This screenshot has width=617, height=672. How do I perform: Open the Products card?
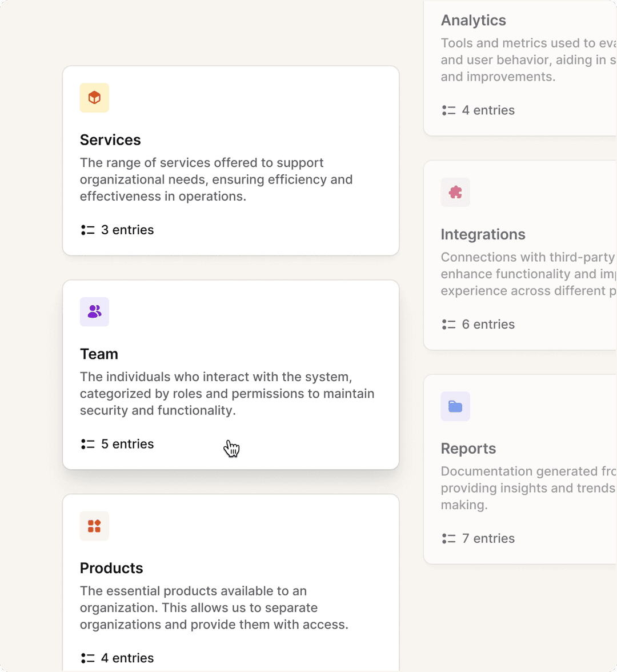coord(231,583)
